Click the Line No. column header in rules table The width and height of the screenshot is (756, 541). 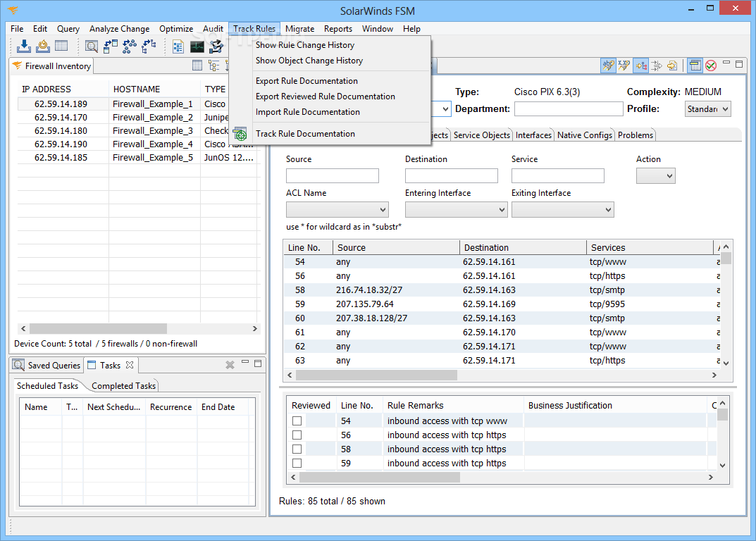click(308, 248)
